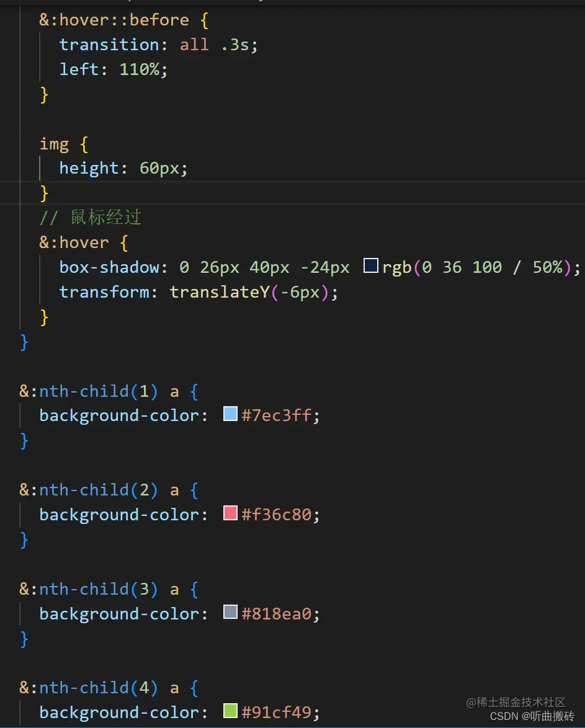Screen dimensions: 585x728
Task: Click the 'left' property name
Action: [79, 69]
